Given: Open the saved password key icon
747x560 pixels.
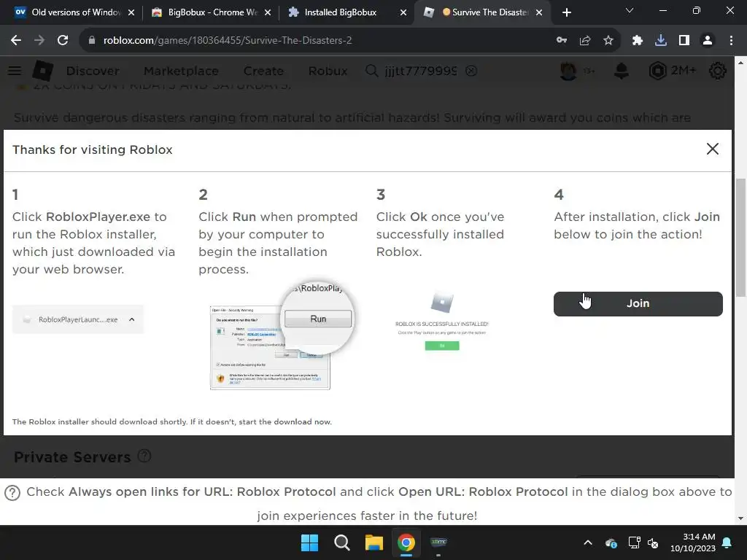Looking at the screenshot, I should click(562, 41).
